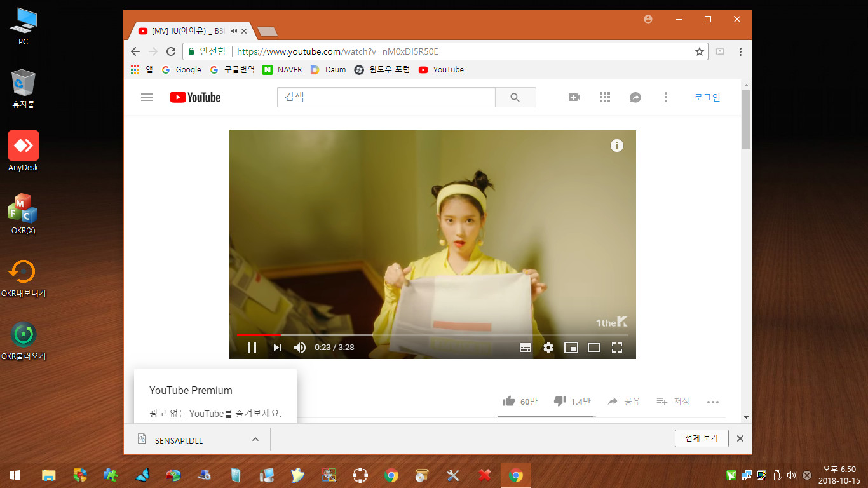Go back in Chrome

(135, 51)
